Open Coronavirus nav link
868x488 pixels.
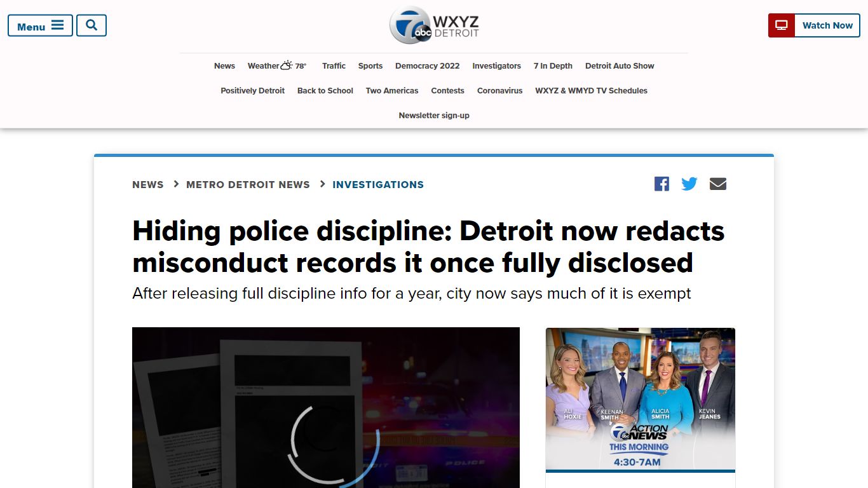pyautogui.click(x=499, y=91)
